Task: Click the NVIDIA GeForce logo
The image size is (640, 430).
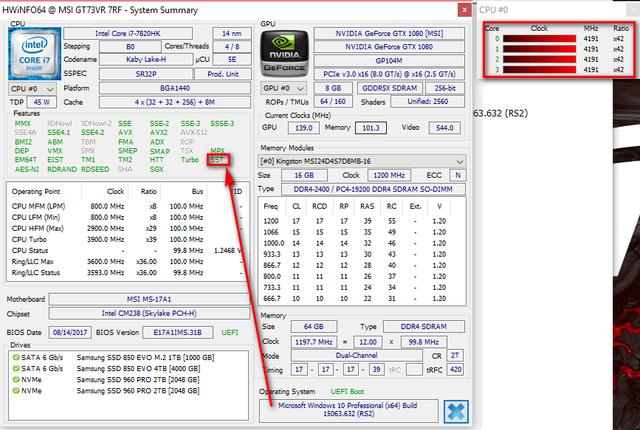Action: (x=284, y=53)
